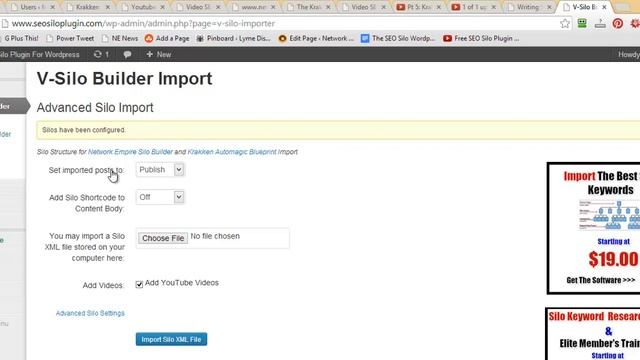This screenshot has height=360, width=640.
Task: Open the G Plus This! bookmark
Action: (x=20, y=38)
